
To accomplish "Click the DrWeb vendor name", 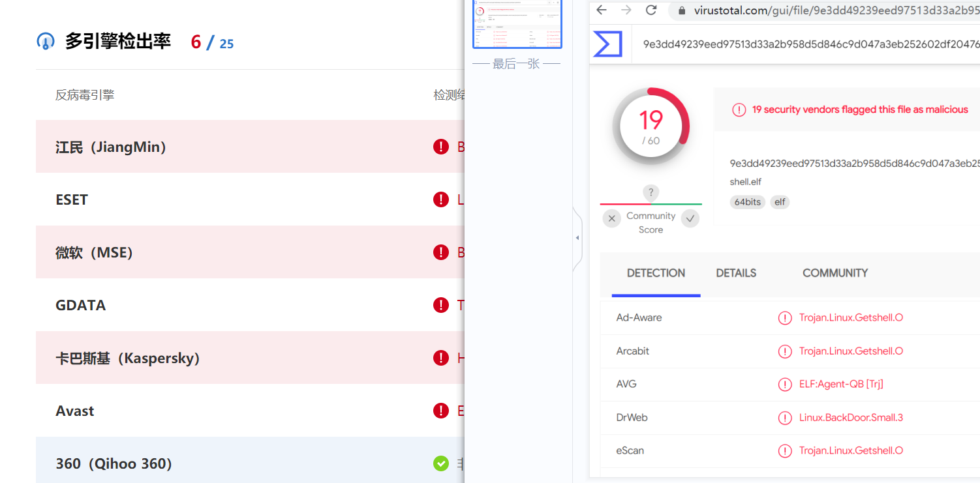I will [x=632, y=417].
